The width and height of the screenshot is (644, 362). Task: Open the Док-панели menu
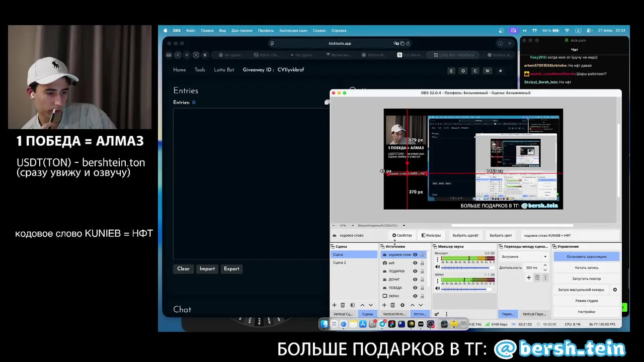(x=242, y=30)
